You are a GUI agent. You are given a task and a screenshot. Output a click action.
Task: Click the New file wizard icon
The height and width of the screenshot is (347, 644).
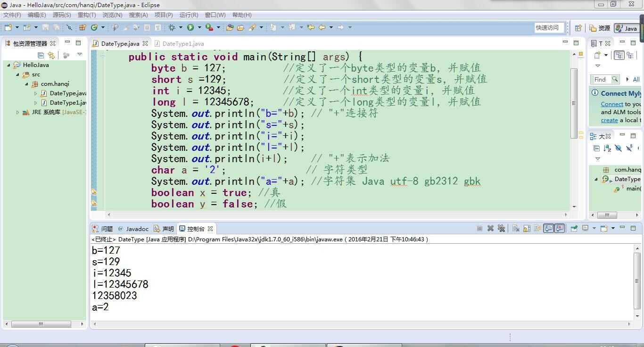point(8,27)
